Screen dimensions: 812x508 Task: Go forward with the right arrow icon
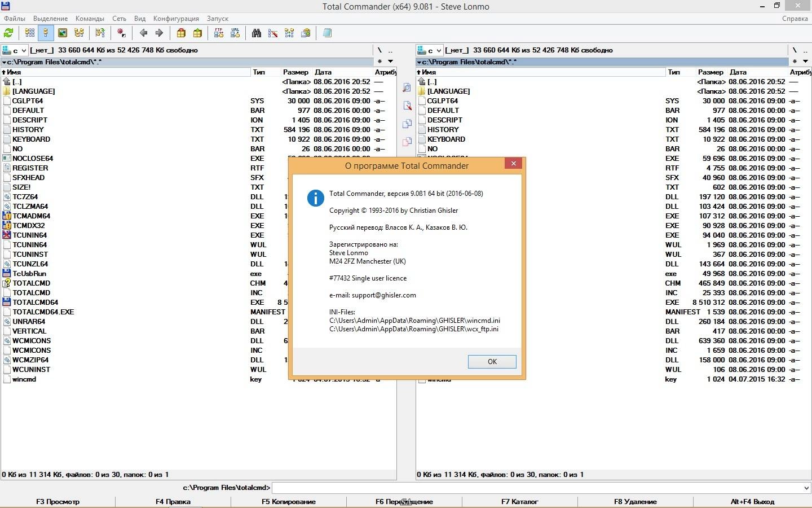(x=159, y=33)
